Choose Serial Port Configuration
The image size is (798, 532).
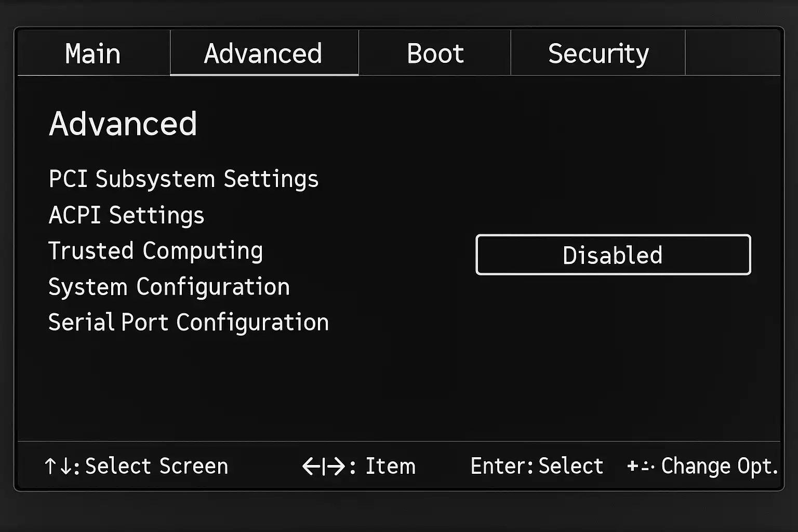click(188, 323)
